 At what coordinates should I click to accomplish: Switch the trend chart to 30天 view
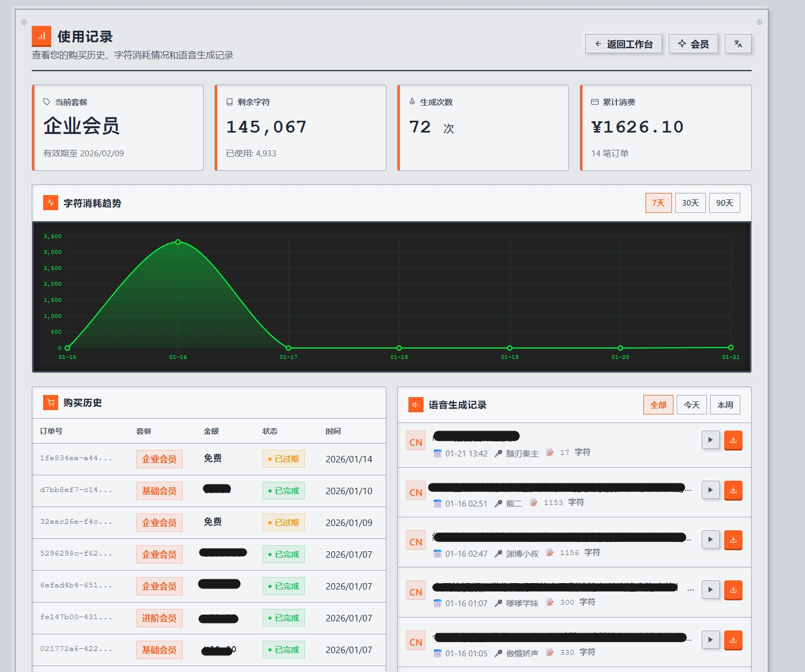[x=690, y=203]
